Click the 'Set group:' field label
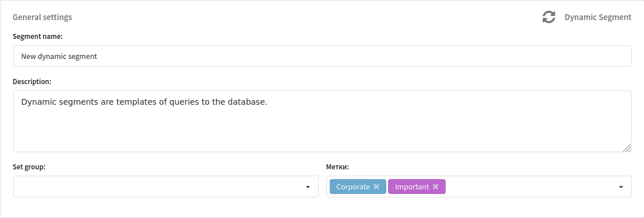The width and height of the screenshot is (644, 218). 29,167
